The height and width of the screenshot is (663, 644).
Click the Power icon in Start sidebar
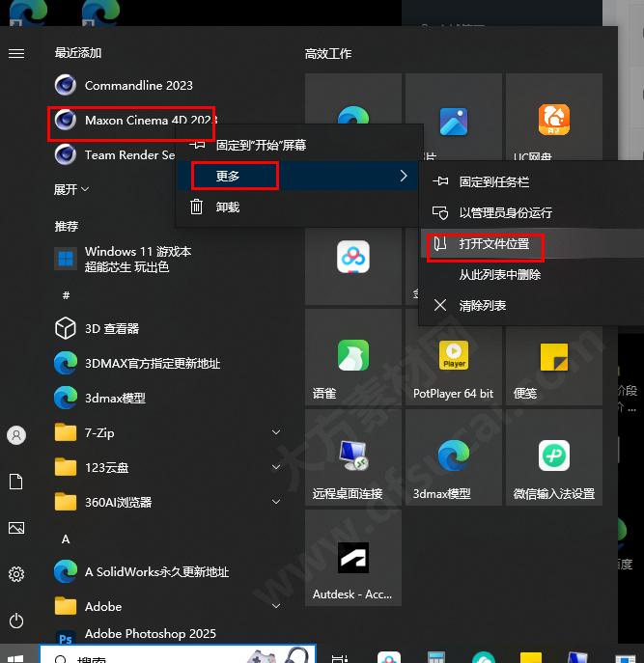[16, 621]
